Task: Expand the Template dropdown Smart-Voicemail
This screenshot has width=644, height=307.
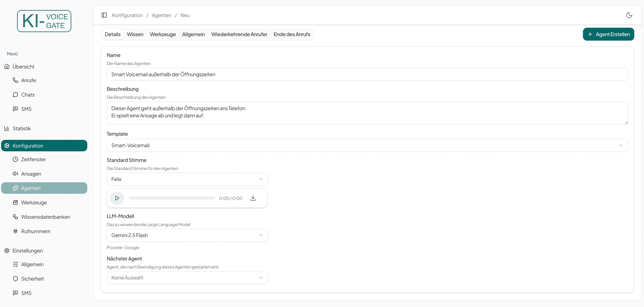Action: 367,145
